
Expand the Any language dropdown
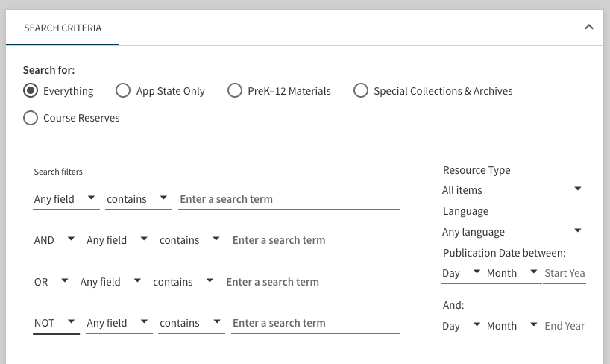(x=512, y=232)
